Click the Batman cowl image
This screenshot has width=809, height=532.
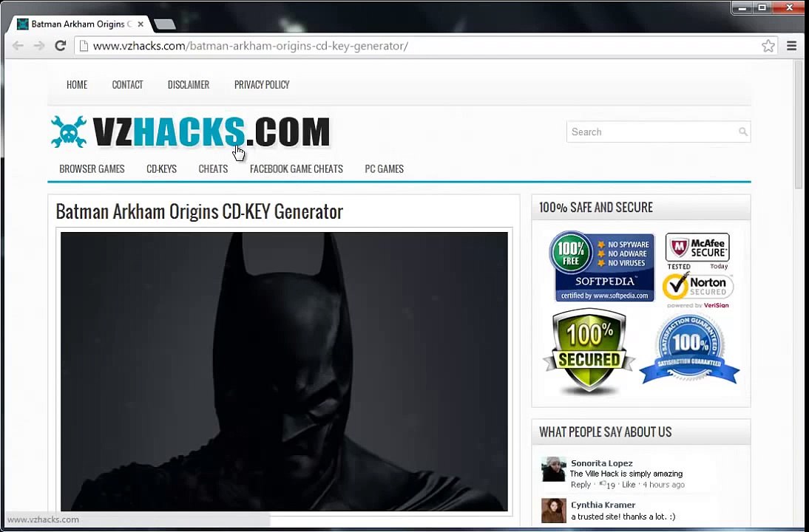pos(284,371)
